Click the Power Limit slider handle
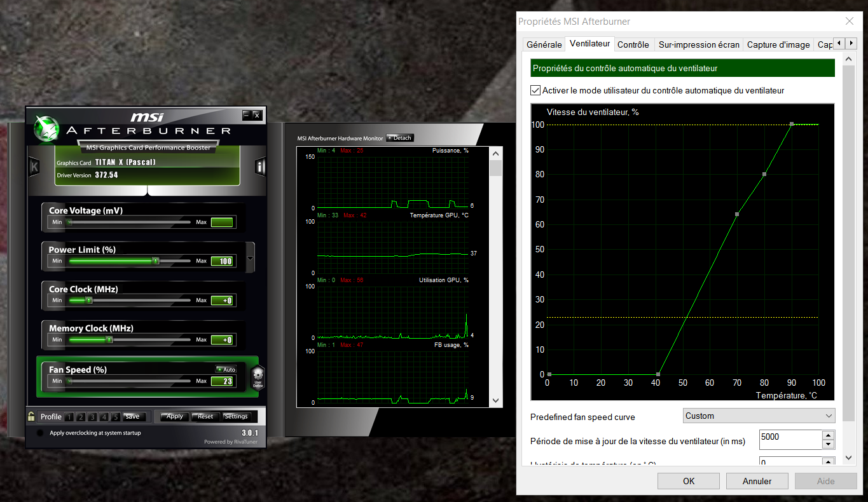The image size is (868, 502). [156, 261]
